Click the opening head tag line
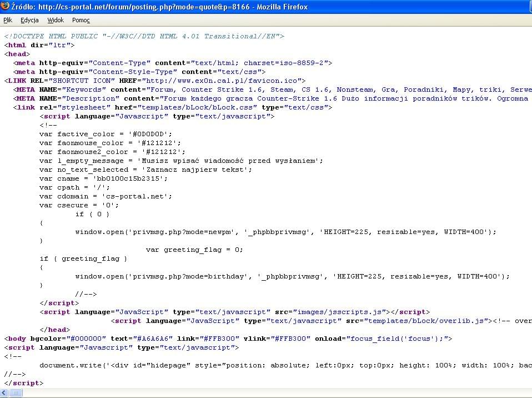The width and height of the screenshot is (532, 398). click(x=17, y=54)
